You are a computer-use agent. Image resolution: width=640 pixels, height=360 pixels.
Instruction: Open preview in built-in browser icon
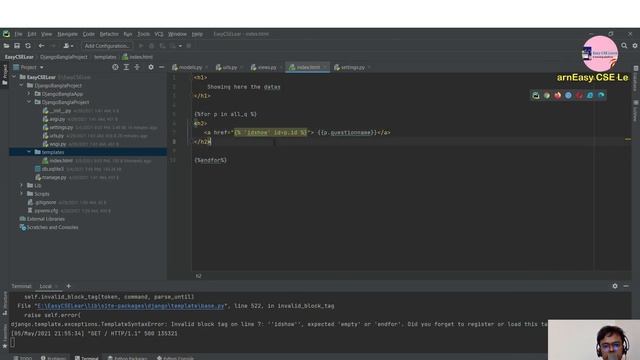coord(536,96)
